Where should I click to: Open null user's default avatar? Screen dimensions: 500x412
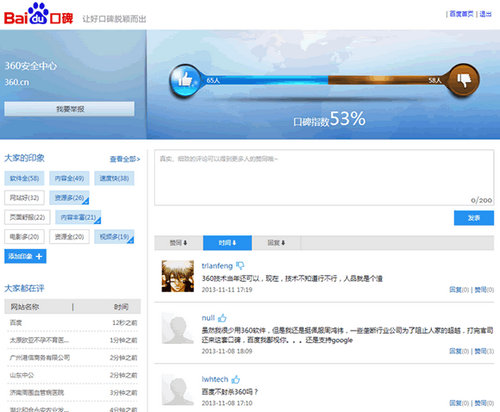178,328
